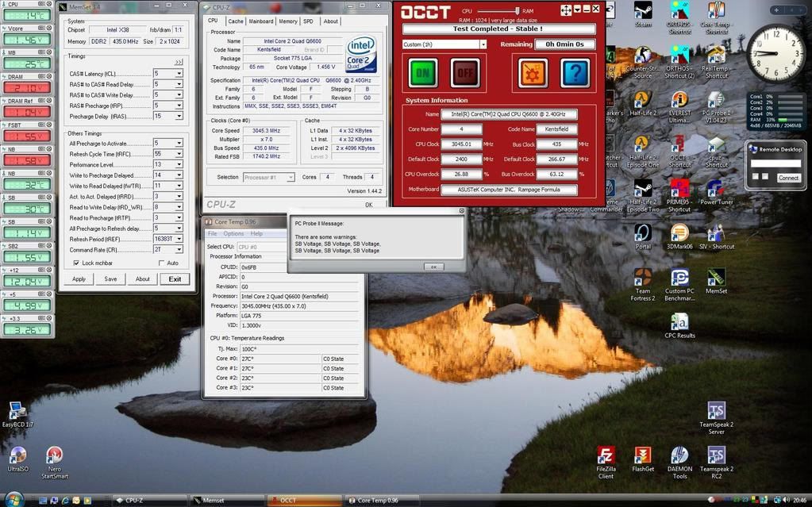Screen dimensions: 812x507
Task: Open the SPD tab in CPU-Z
Action: pyautogui.click(x=309, y=21)
